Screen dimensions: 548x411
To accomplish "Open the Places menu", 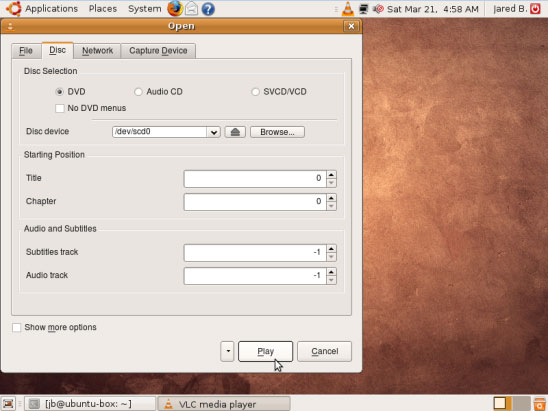I will pyautogui.click(x=103, y=9).
